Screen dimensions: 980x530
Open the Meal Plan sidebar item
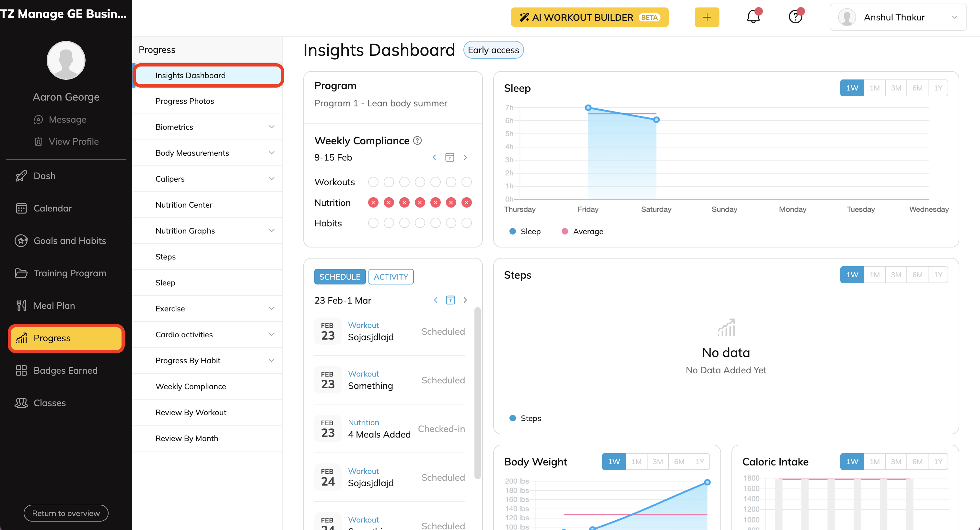[x=54, y=305]
